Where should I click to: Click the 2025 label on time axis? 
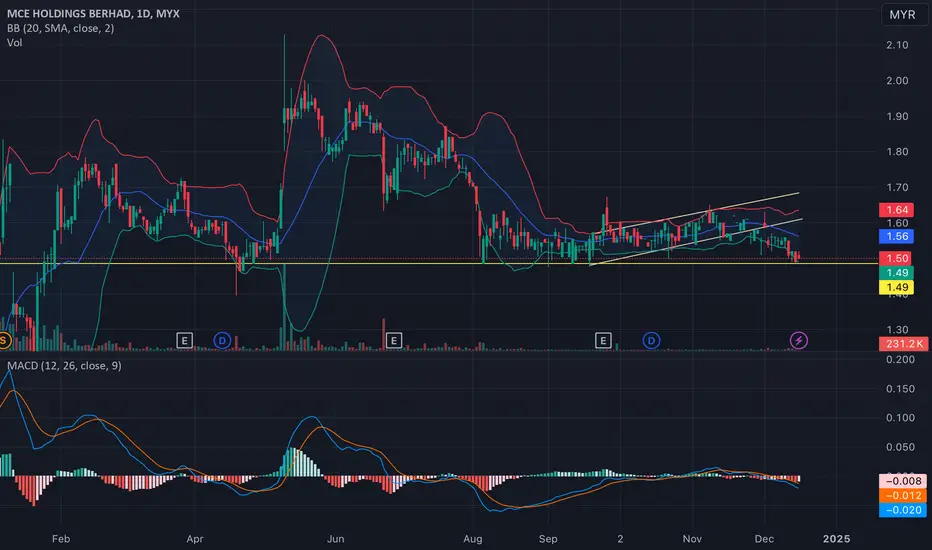[836, 539]
